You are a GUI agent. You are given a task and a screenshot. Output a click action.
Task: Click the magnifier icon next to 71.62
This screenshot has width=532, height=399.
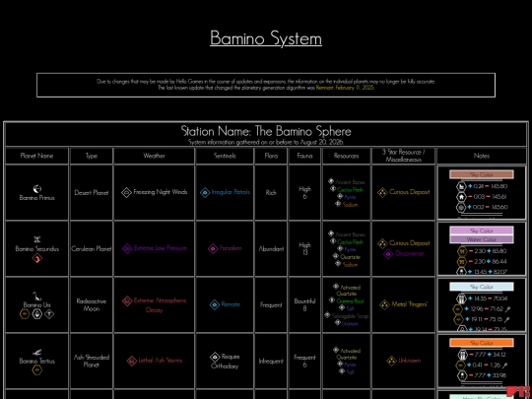507,309
